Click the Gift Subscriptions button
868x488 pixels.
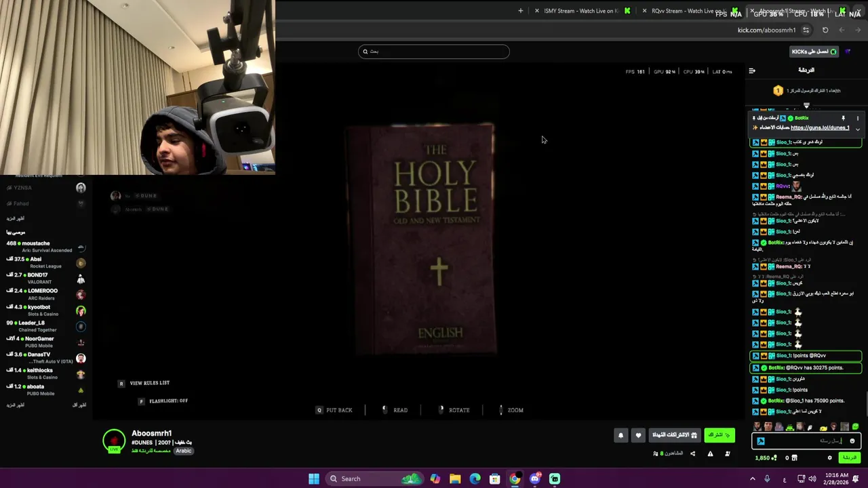[x=675, y=435]
